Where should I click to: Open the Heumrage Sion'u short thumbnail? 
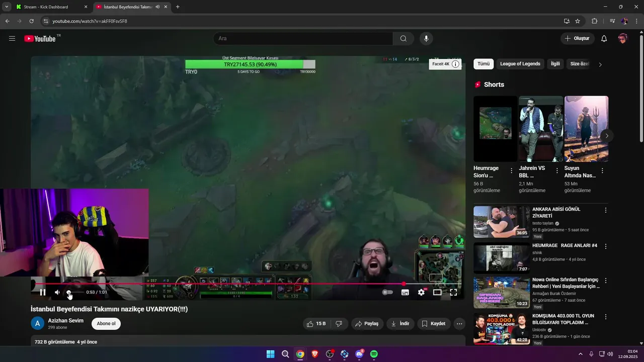pos(495,129)
